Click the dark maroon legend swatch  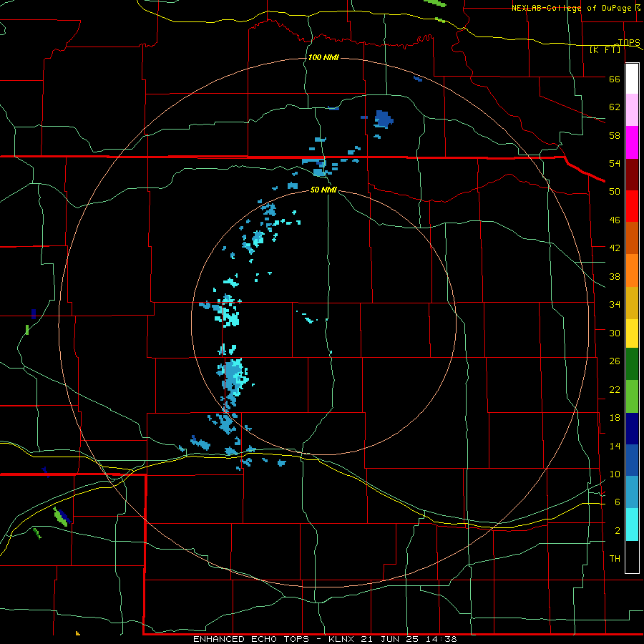point(632,175)
